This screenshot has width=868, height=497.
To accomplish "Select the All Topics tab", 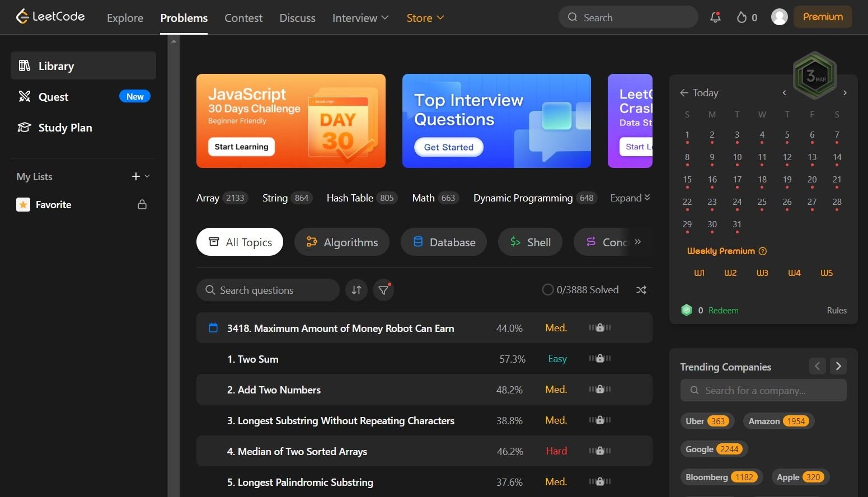I will (240, 242).
